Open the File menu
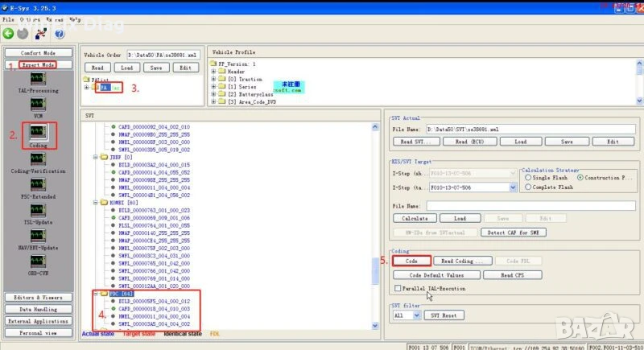 click(x=8, y=18)
